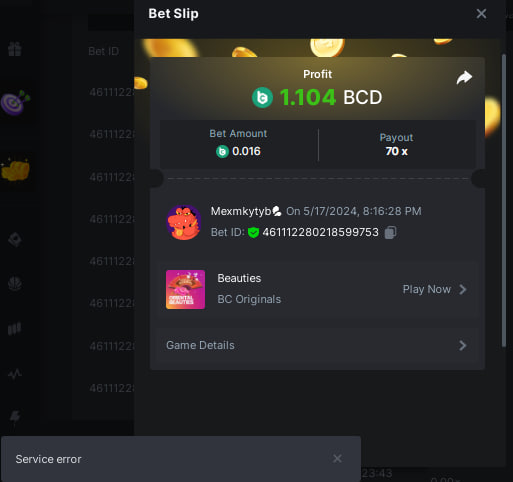Open the basketball sports sidebar icon

pyautogui.click(x=15, y=284)
